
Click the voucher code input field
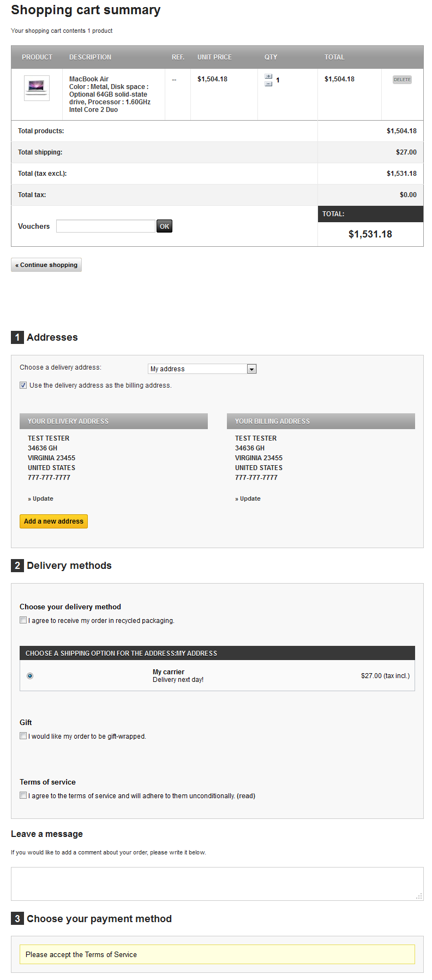pos(105,226)
